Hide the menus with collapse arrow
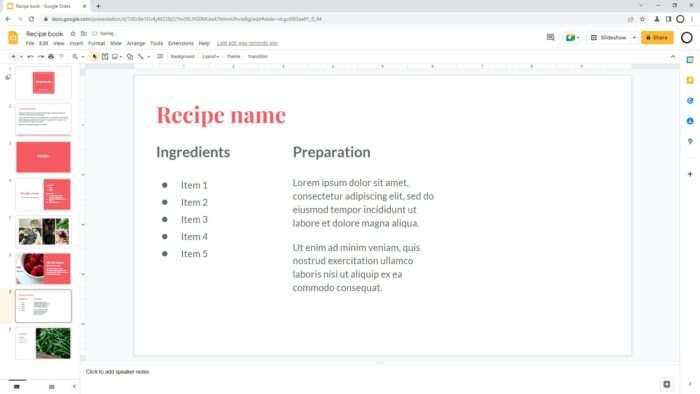Viewport: 700px width, 394px height. 673,57
